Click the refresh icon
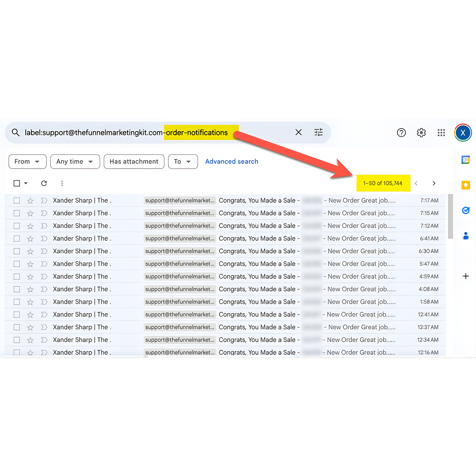Viewport: 476px width, 476px height. coord(44,183)
